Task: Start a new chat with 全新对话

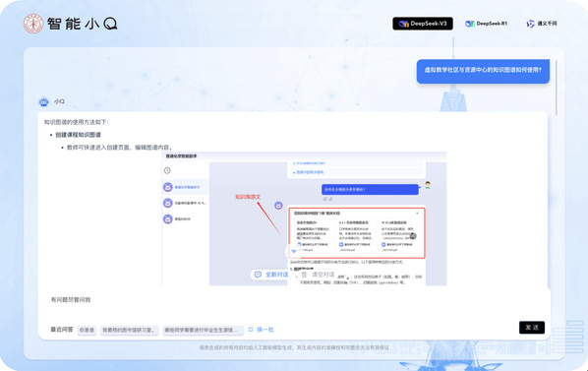Action: pos(271,275)
